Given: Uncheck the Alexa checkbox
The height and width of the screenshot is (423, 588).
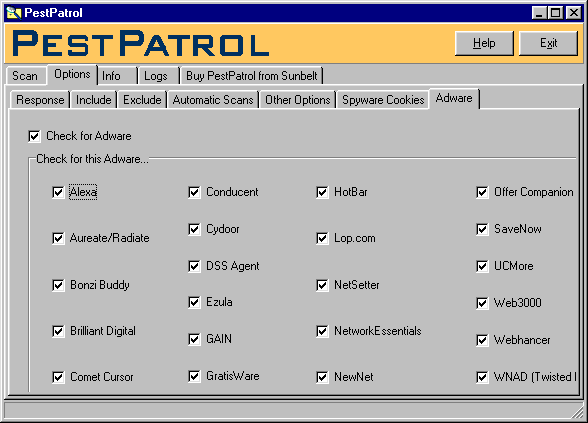Looking at the screenshot, I should [x=58, y=192].
